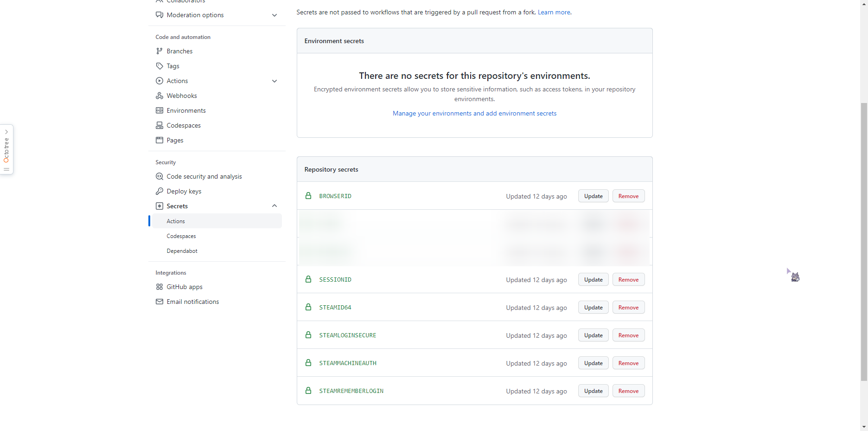The width and height of the screenshot is (868, 431).
Task: Collapse the Secrets section chevron
Action: pos(274,206)
